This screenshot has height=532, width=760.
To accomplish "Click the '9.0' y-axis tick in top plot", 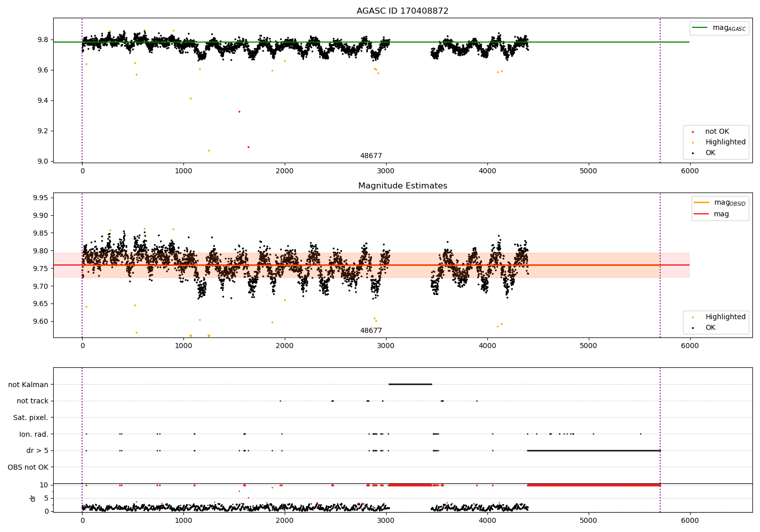I will 43,161.
